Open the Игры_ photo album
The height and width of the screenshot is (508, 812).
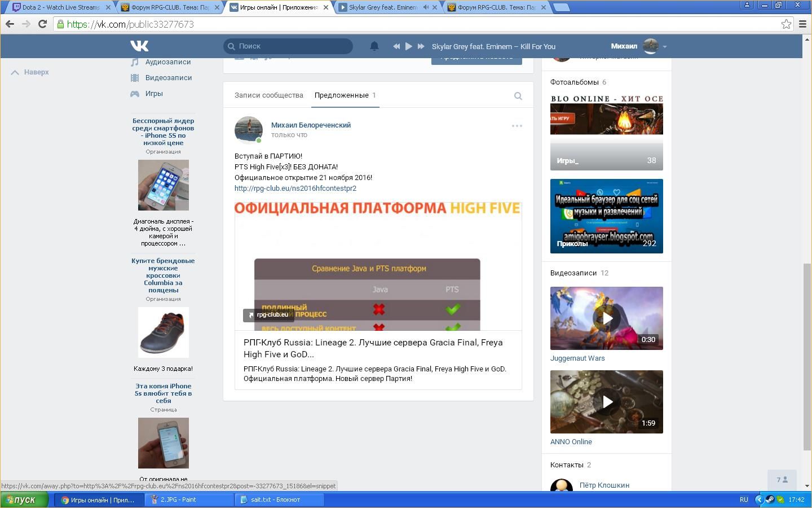[x=607, y=132]
